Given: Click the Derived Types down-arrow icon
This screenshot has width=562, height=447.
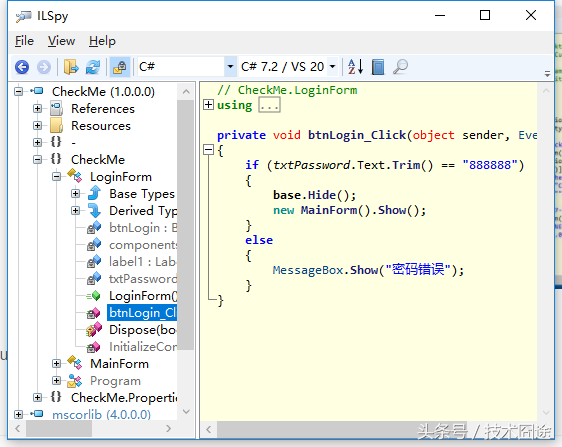Looking at the screenshot, I should (x=95, y=210).
